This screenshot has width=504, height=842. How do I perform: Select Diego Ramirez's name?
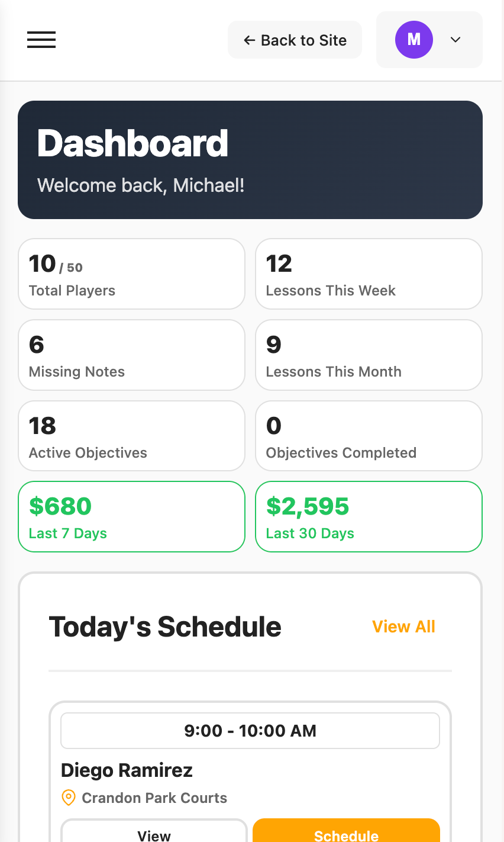point(126,770)
